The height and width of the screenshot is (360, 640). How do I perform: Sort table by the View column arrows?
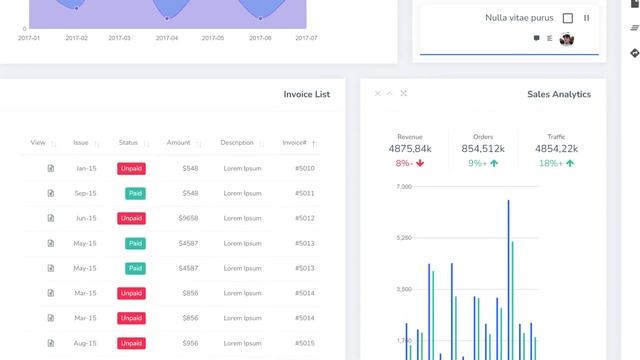coord(53,143)
